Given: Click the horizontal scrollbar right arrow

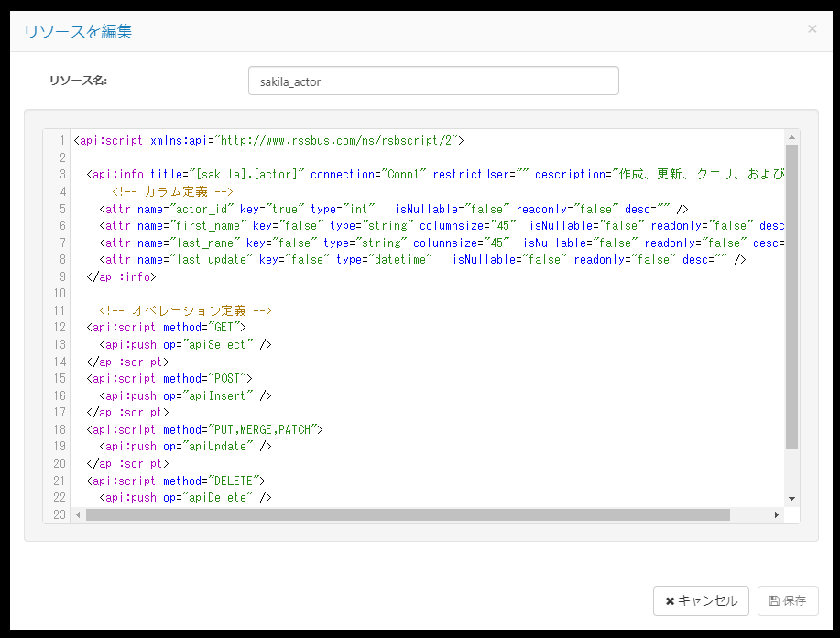Looking at the screenshot, I should [776, 515].
